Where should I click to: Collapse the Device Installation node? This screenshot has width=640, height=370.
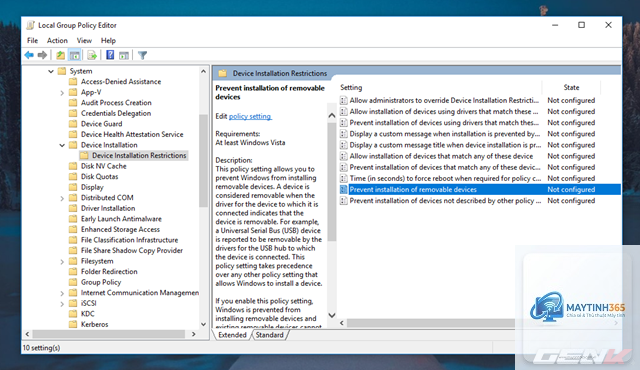62,145
